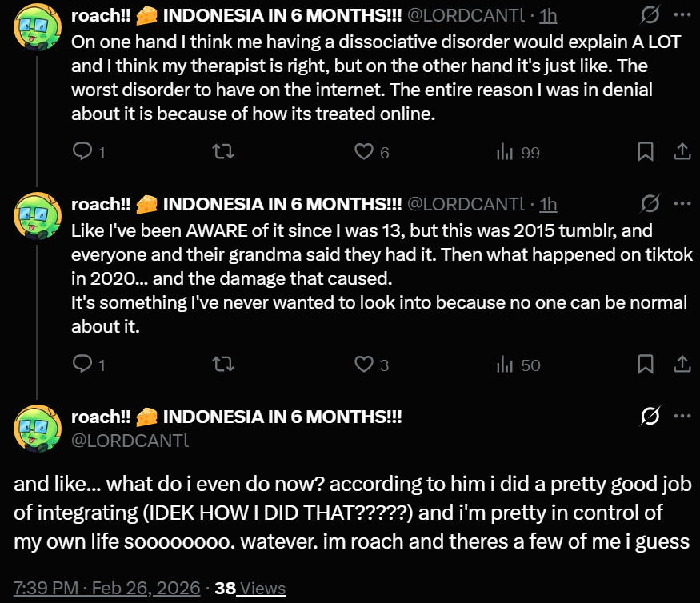Image resolution: width=700 pixels, height=603 pixels.
Task: Reply to the 2015 tumblr tweet
Action: tap(82, 365)
